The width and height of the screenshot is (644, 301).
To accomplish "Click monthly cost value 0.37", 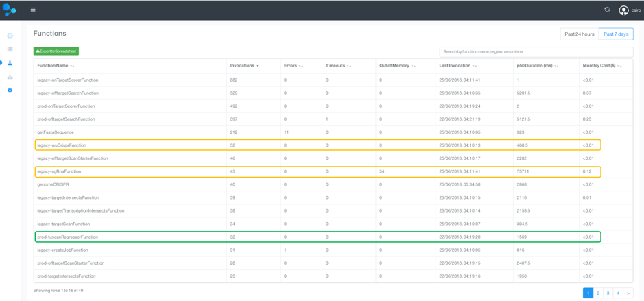I will pos(586,93).
